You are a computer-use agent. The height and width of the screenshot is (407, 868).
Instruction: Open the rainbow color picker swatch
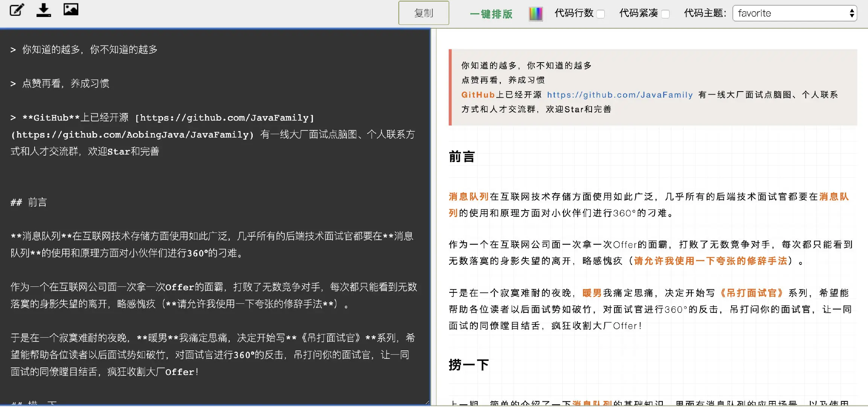[535, 14]
